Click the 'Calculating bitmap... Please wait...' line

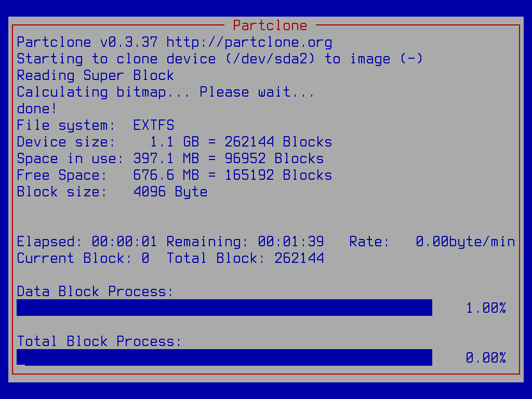pos(166,92)
